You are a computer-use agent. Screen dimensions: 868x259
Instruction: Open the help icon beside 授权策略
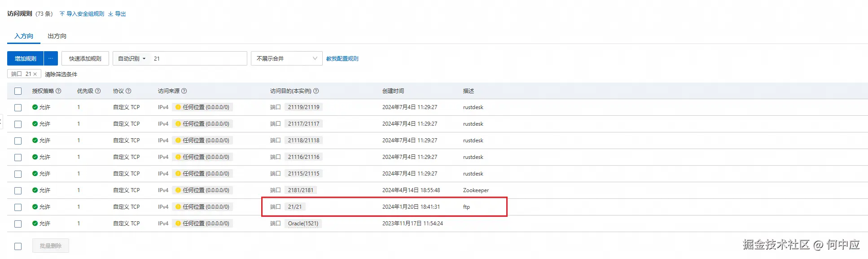[58, 91]
